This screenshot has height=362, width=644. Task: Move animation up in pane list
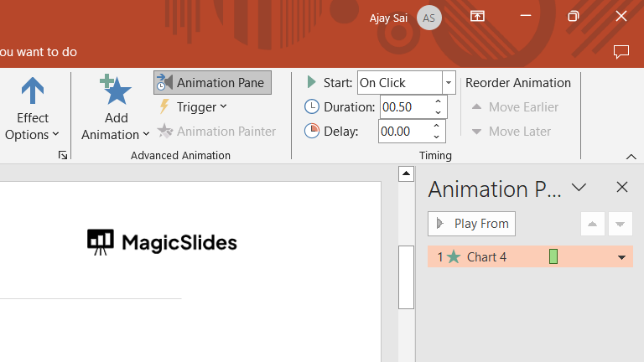coord(592,224)
